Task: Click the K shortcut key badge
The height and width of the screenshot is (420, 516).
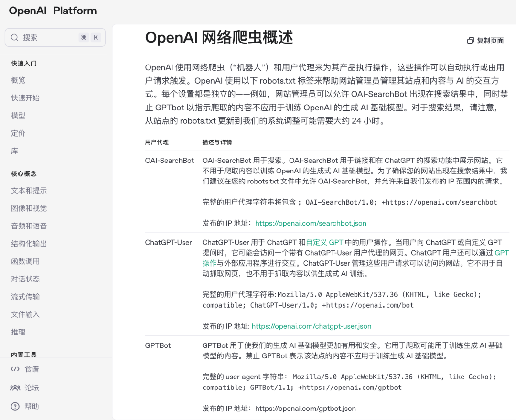Action: pos(96,38)
